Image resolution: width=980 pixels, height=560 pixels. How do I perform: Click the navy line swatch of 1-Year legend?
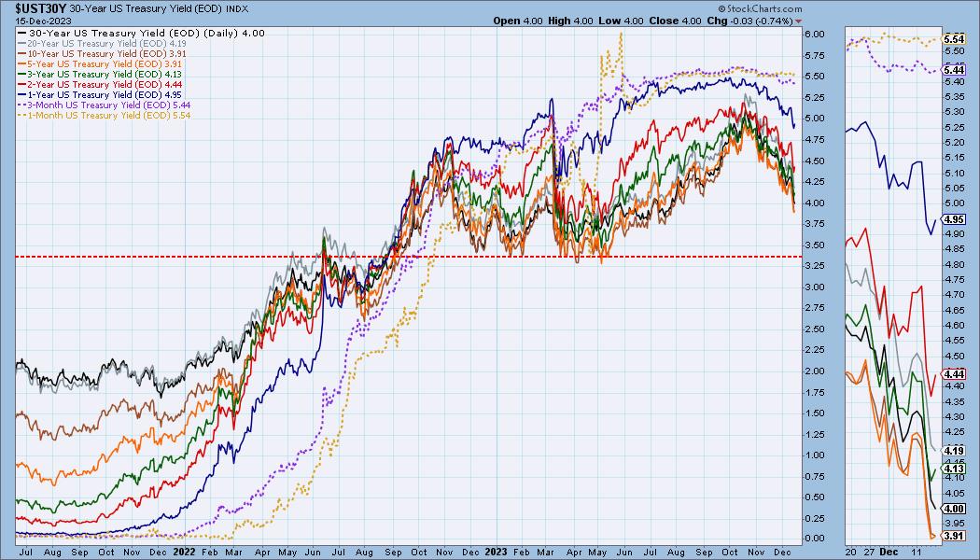click(x=22, y=94)
